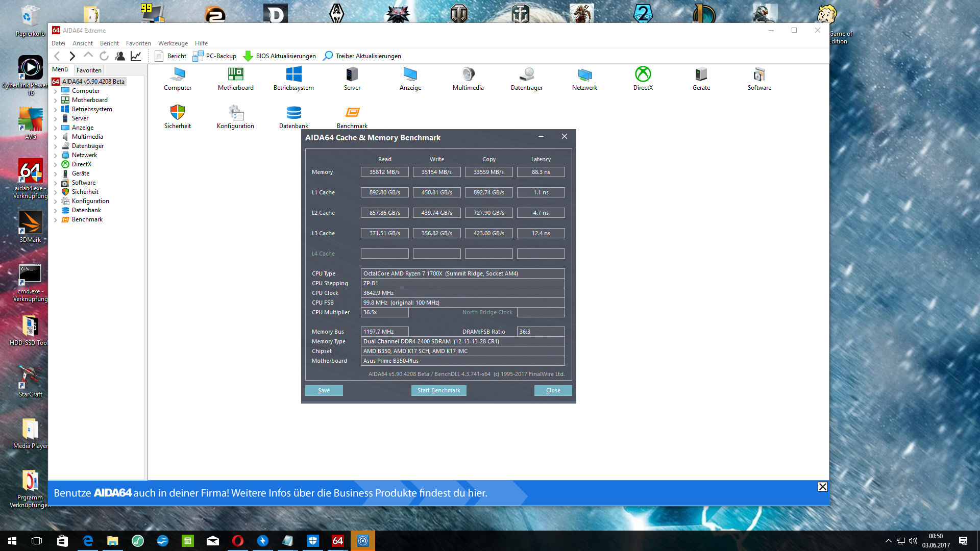Click the Memory Read result field
This screenshot has width=980, height=551.
[384, 172]
